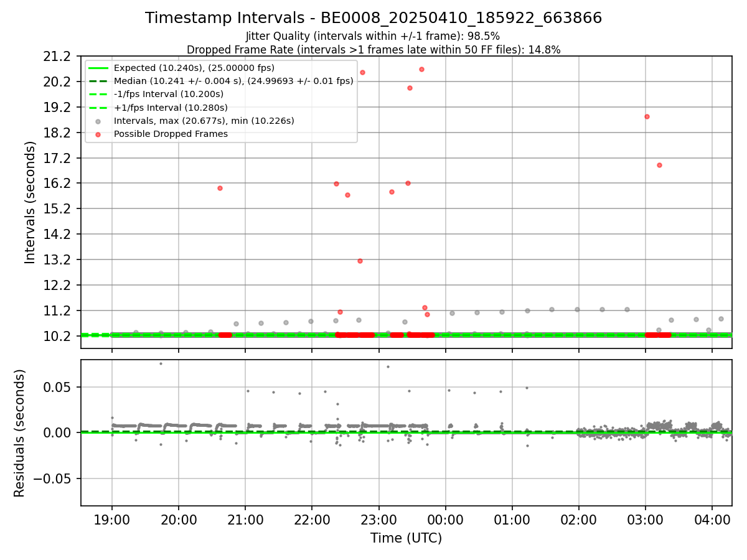Click the 19:00 time tick label
The image size is (747, 560).
point(112,519)
